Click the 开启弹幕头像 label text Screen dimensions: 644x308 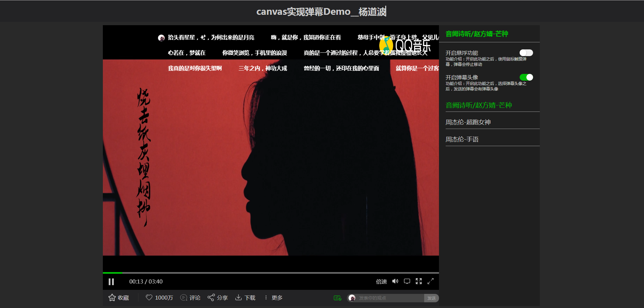coord(462,77)
